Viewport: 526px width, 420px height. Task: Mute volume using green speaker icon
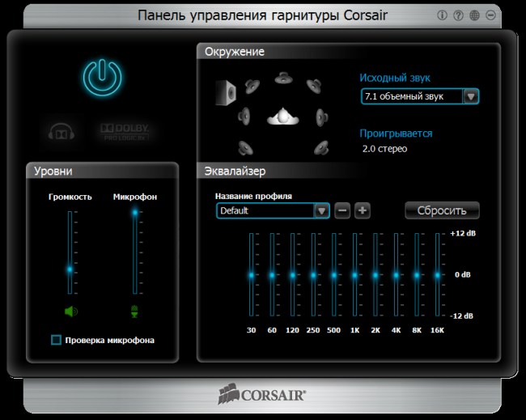click(x=70, y=311)
